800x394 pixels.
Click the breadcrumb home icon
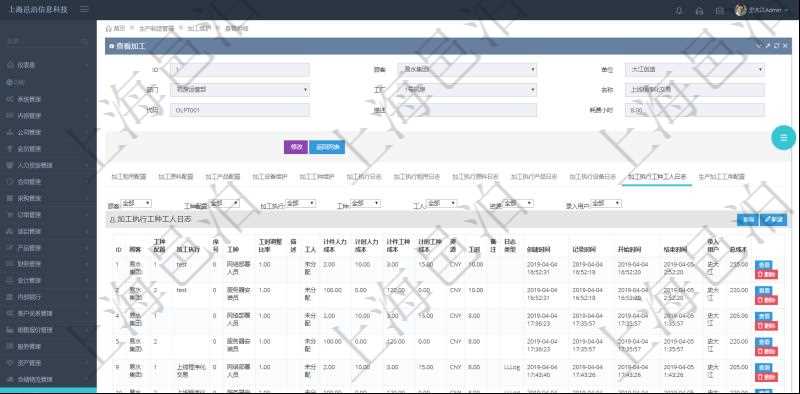[x=109, y=28]
